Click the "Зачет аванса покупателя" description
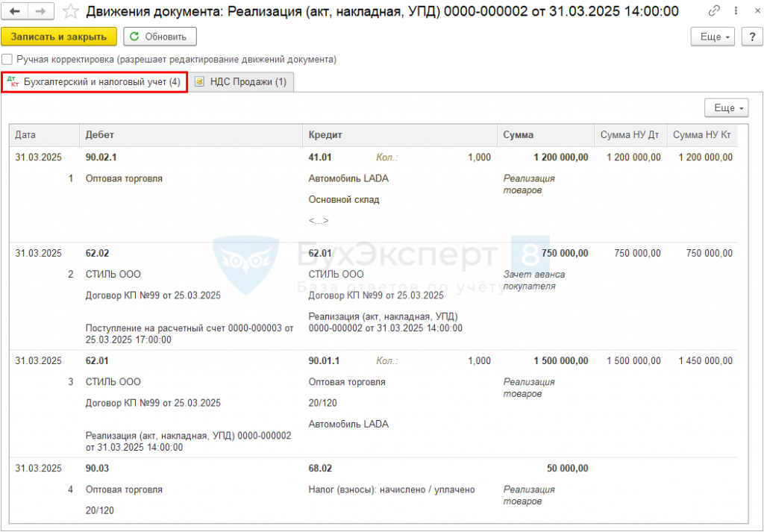The height and width of the screenshot is (532, 764). coord(534,280)
